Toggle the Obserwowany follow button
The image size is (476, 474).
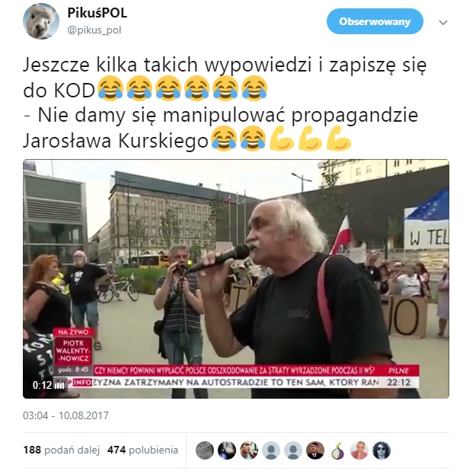point(375,21)
